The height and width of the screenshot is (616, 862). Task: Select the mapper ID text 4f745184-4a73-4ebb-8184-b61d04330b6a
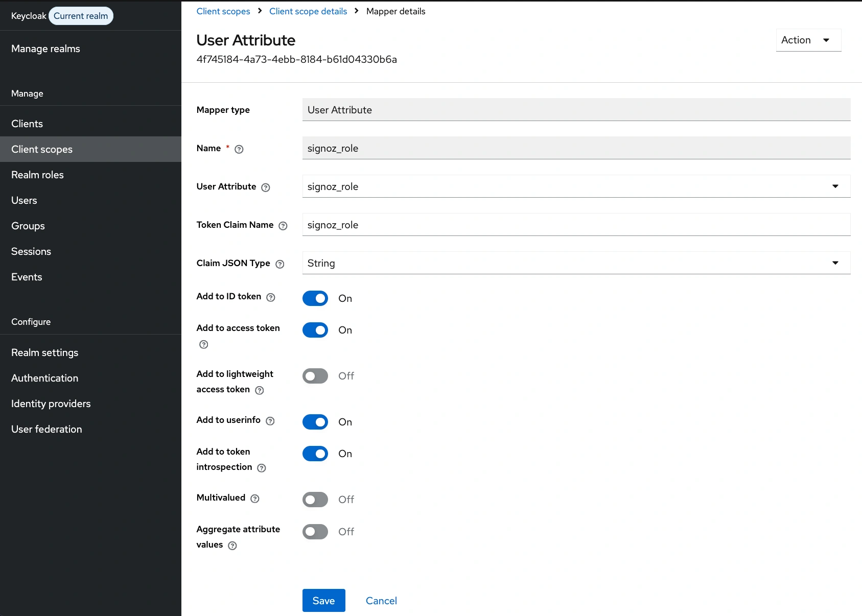pyautogui.click(x=297, y=59)
